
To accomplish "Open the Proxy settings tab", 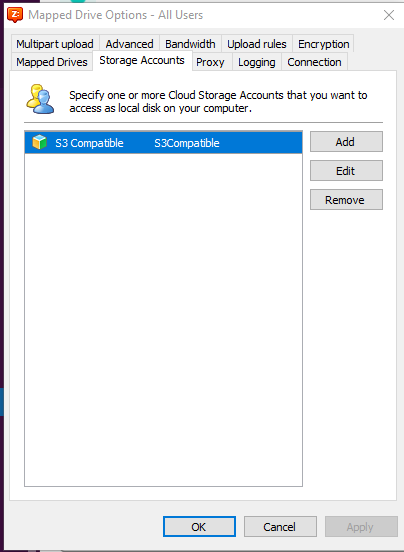I will coord(210,62).
